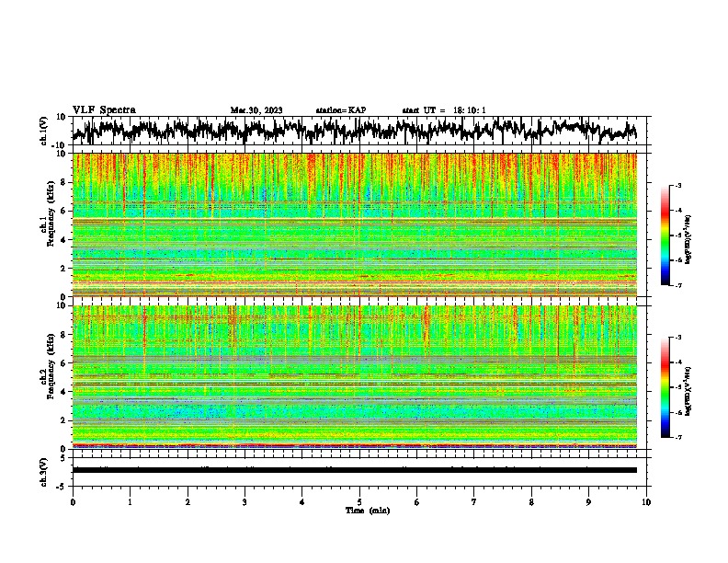The height and width of the screenshot is (563, 728).
Task: Click the ch.1 colorbar "-7" label
Action: (x=678, y=285)
